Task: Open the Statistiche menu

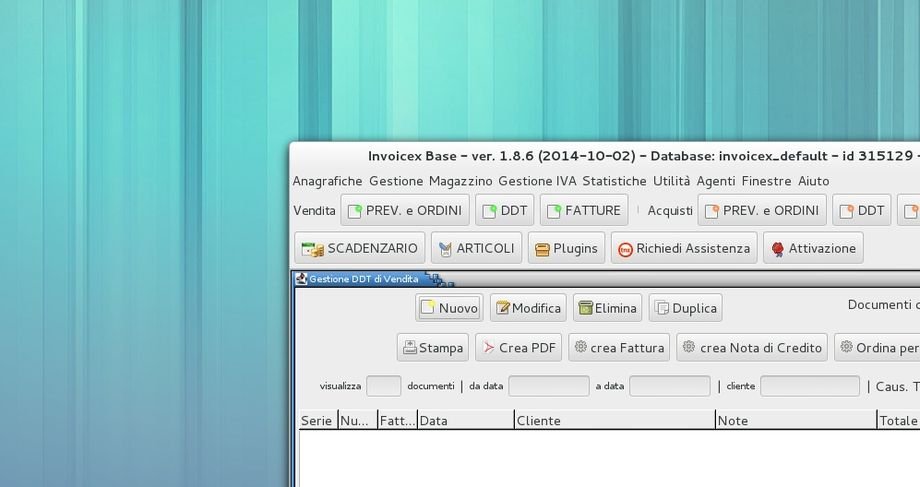Action: [x=614, y=181]
